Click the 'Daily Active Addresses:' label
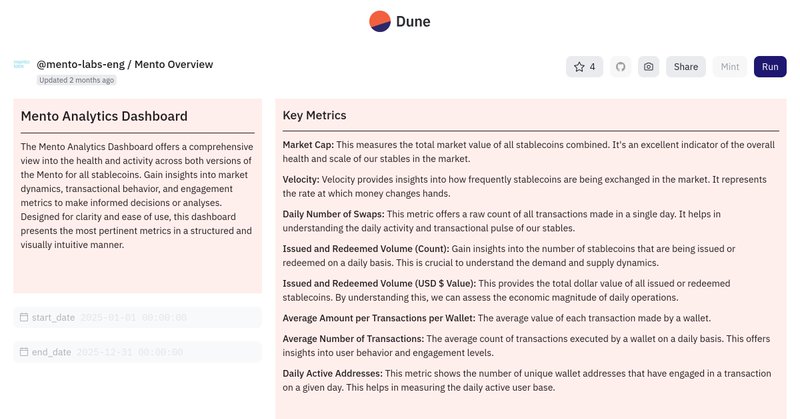 point(333,374)
